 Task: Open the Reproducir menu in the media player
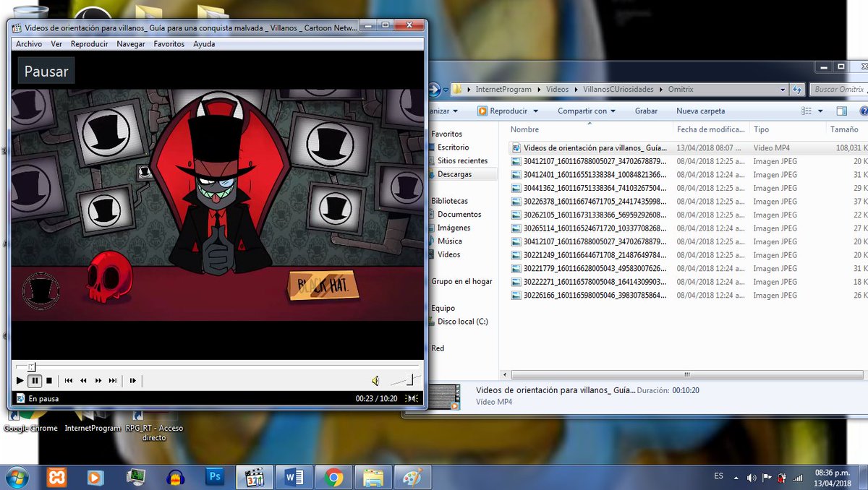pyautogui.click(x=89, y=44)
